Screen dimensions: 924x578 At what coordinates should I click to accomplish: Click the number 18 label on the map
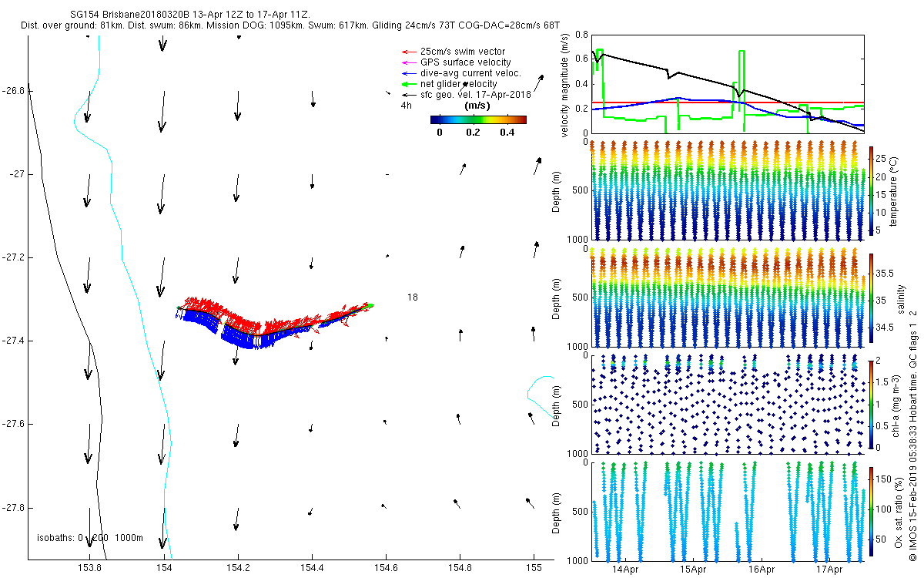tap(412, 297)
